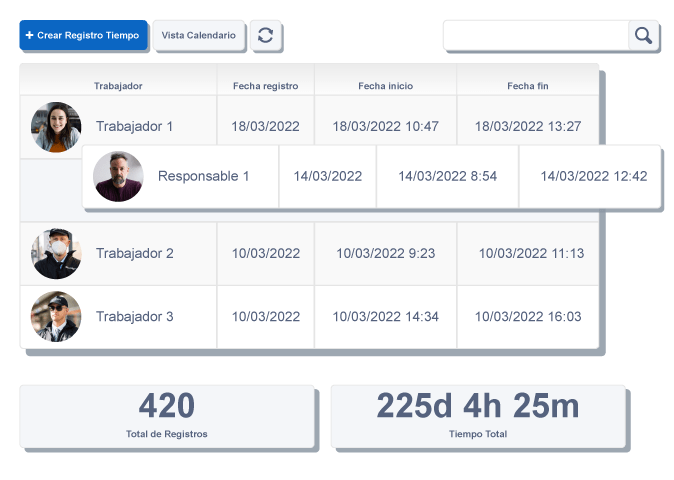Click start time 18/03/2022 10:47
The height and width of the screenshot is (480, 674).
[386, 126]
